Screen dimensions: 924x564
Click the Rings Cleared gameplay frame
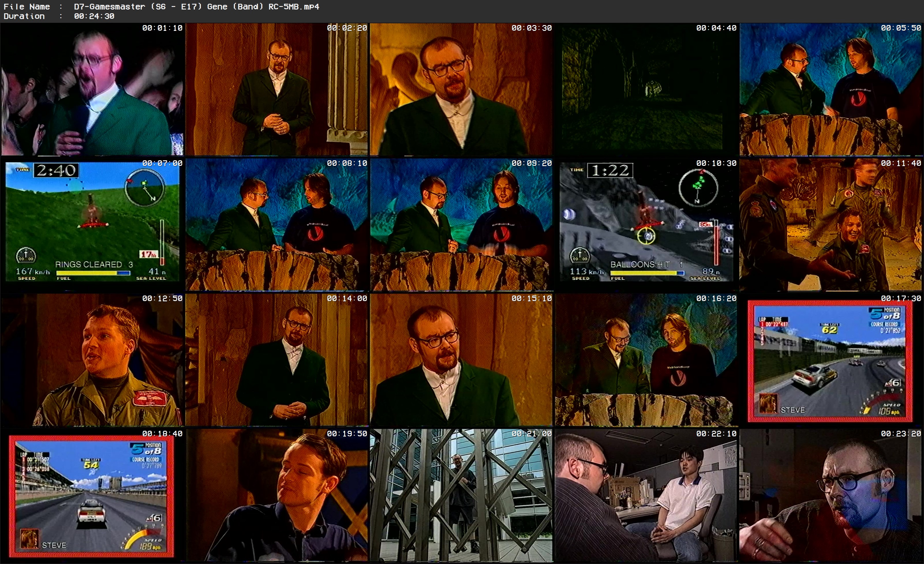[92, 224]
